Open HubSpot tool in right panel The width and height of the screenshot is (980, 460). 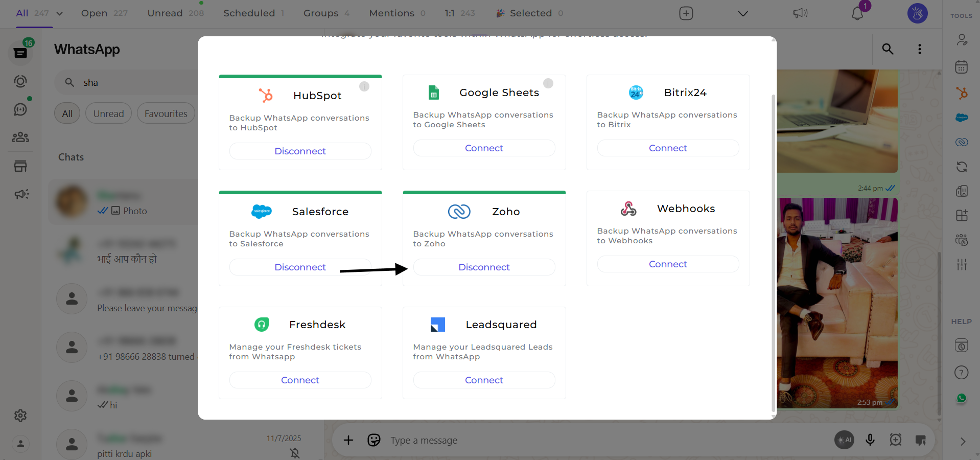[962, 93]
